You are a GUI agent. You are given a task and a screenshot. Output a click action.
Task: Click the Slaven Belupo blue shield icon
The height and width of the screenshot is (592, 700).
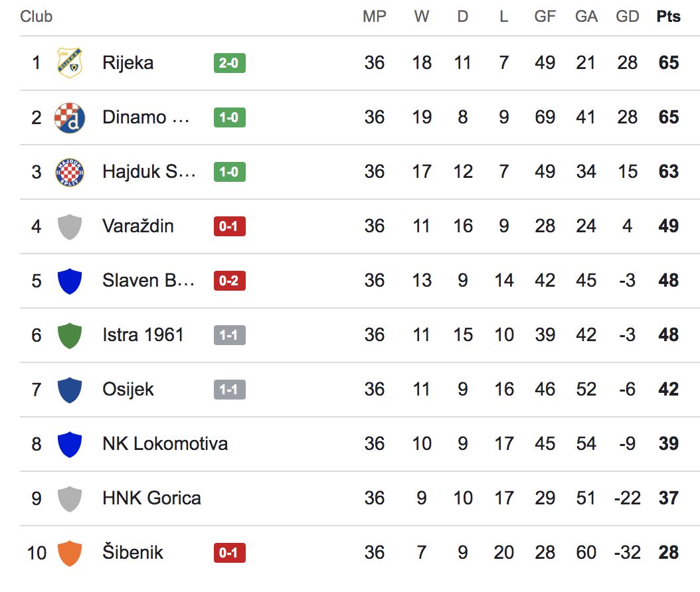(x=70, y=281)
